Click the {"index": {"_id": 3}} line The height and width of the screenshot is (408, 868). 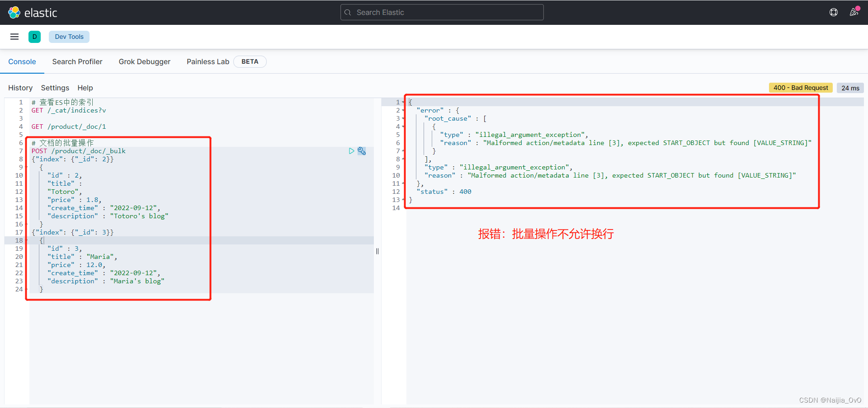[72, 232]
